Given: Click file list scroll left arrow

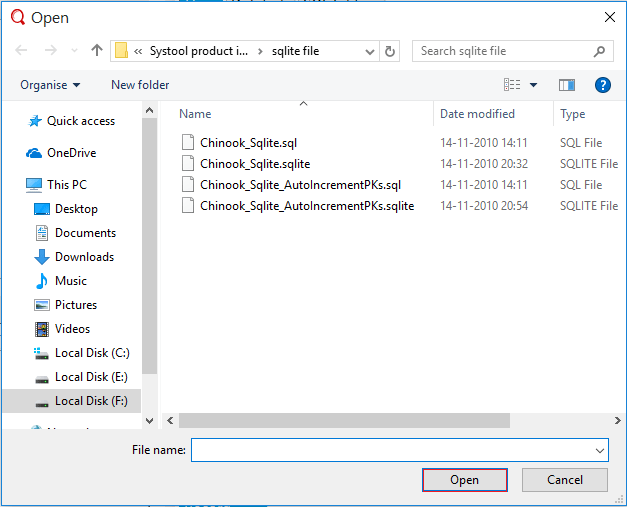Looking at the screenshot, I should (170, 421).
